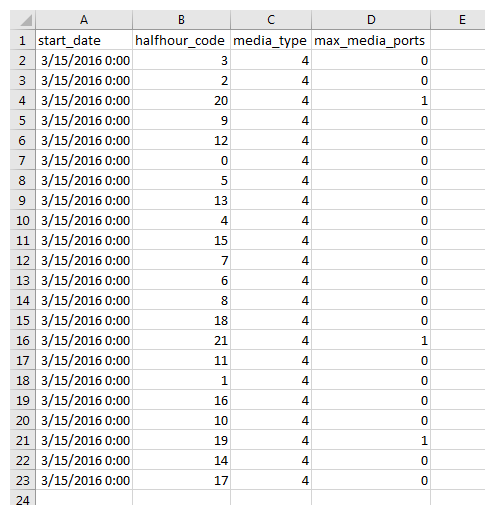Image resolution: width=492 pixels, height=513 pixels.
Task: Select column C header
Action: 271,20
